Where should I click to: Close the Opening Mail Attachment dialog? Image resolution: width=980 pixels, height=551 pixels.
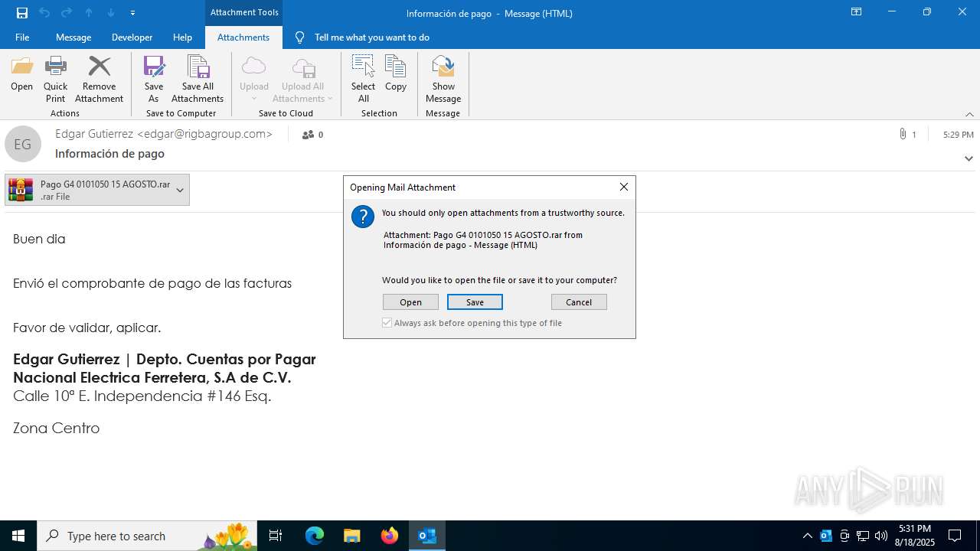(x=623, y=187)
